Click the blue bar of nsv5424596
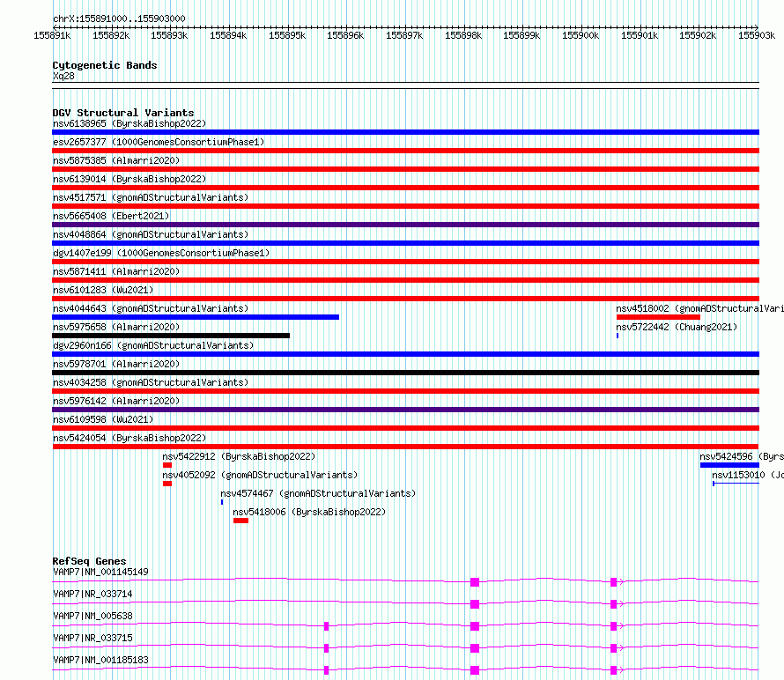Viewport: 784px width, 680px height. tap(729, 465)
